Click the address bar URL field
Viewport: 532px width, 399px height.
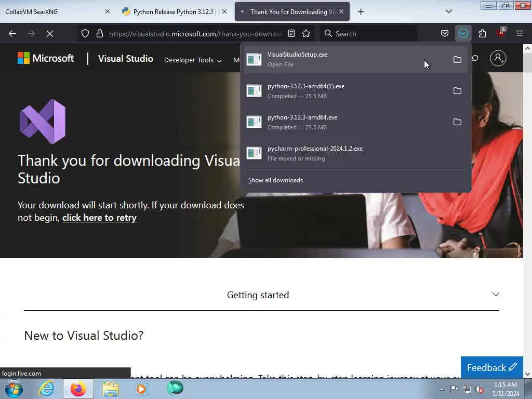195,34
